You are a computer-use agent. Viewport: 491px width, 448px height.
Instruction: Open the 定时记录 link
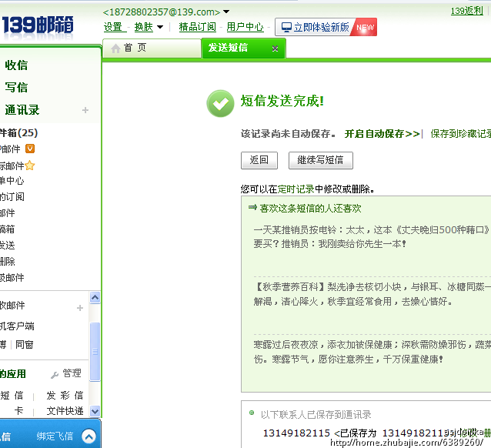click(296, 189)
